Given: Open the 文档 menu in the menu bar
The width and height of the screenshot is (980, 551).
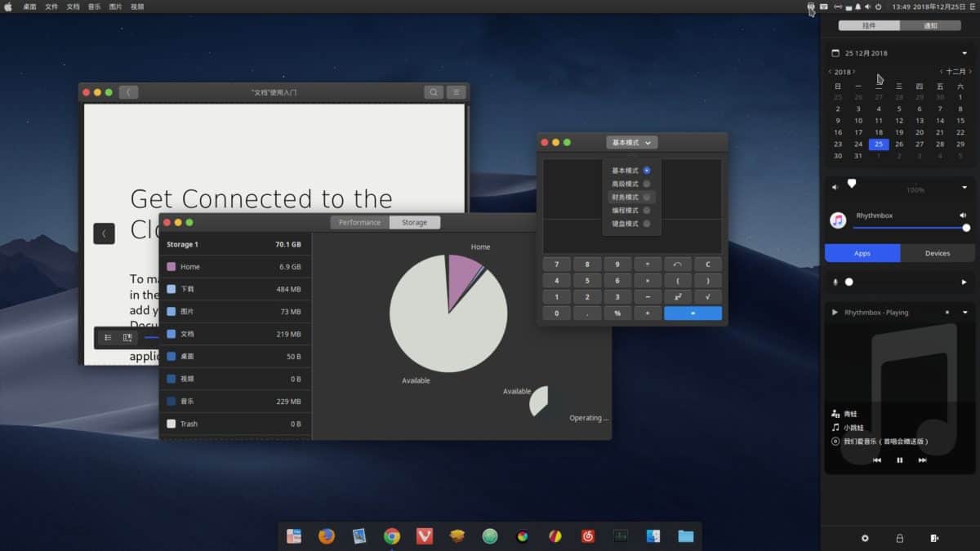Looking at the screenshot, I should pyautogui.click(x=71, y=6).
